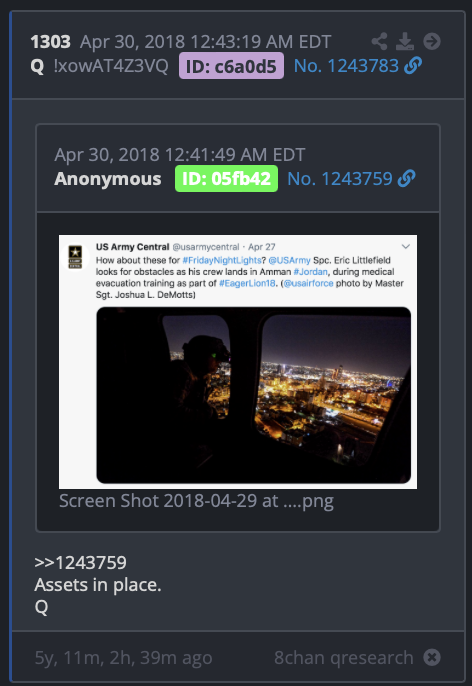Click the #FridayNightLights hashtag
The width and height of the screenshot is (472, 686).
222,260
